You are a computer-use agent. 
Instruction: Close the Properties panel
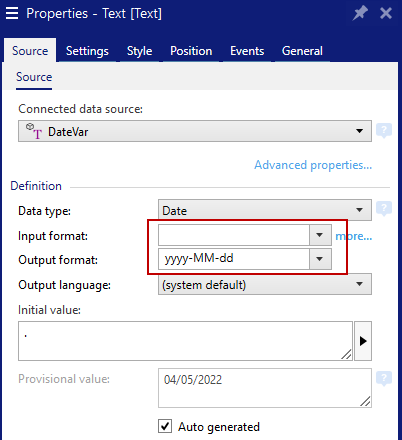[x=386, y=13]
